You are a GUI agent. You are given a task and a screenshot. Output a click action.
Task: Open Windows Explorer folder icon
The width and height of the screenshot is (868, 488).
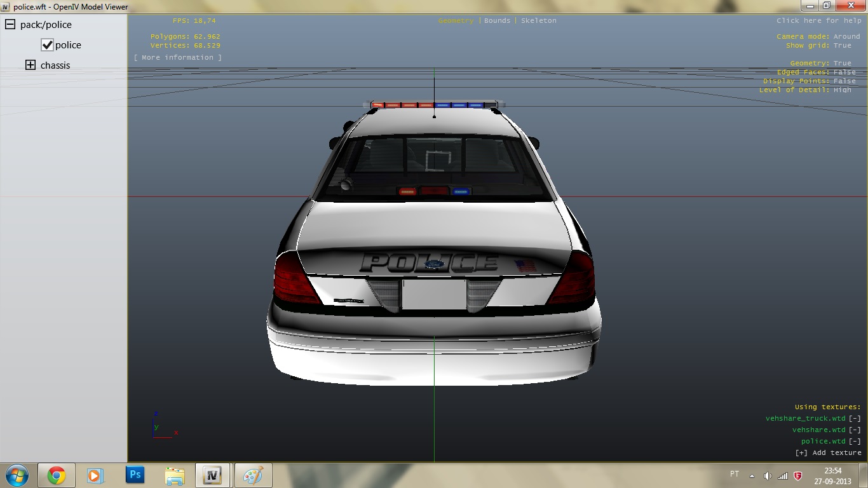click(174, 475)
